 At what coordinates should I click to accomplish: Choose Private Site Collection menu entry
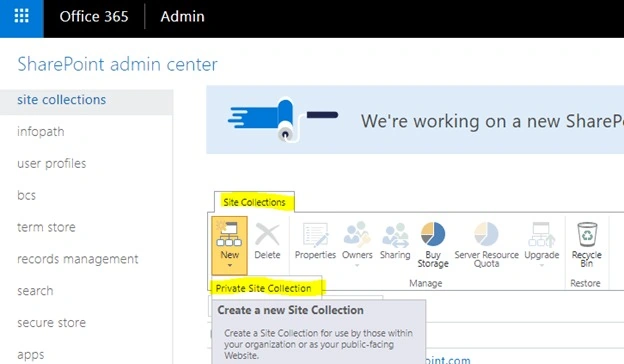point(263,288)
